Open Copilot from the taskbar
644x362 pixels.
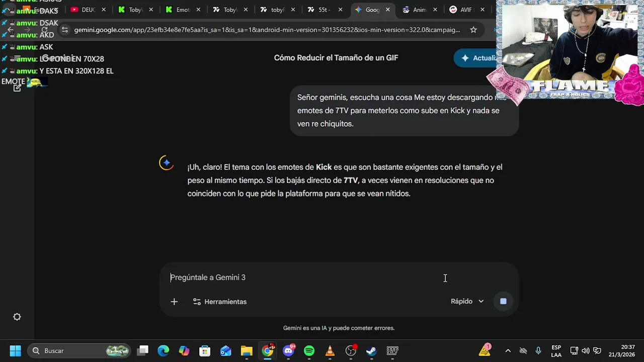pos(184,350)
